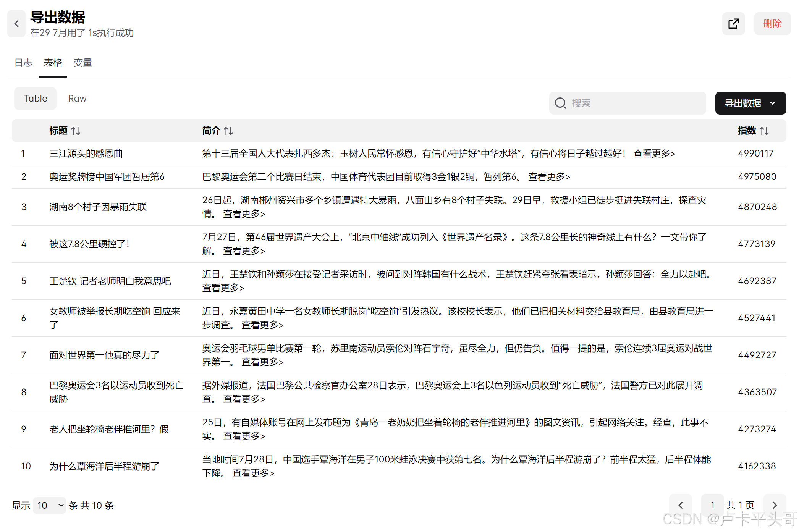Viewport: 799px width, 532px height.
Task: Click 查看更多 in 奥运奖牌榜 row
Action: (x=549, y=177)
